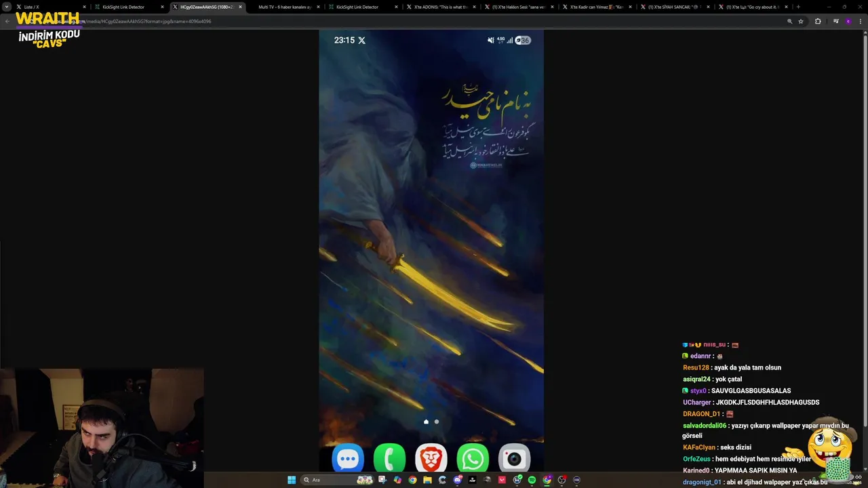The height and width of the screenshot is (488, 868).
Task: Open Copilot from the taskbar
Action: [397, 480]
